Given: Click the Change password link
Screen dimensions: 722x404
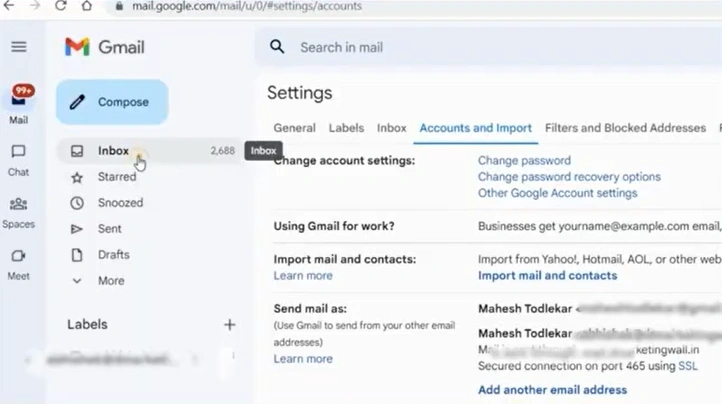Looking at the screenshot, I should pyautogui.click(x=524, y=160).
